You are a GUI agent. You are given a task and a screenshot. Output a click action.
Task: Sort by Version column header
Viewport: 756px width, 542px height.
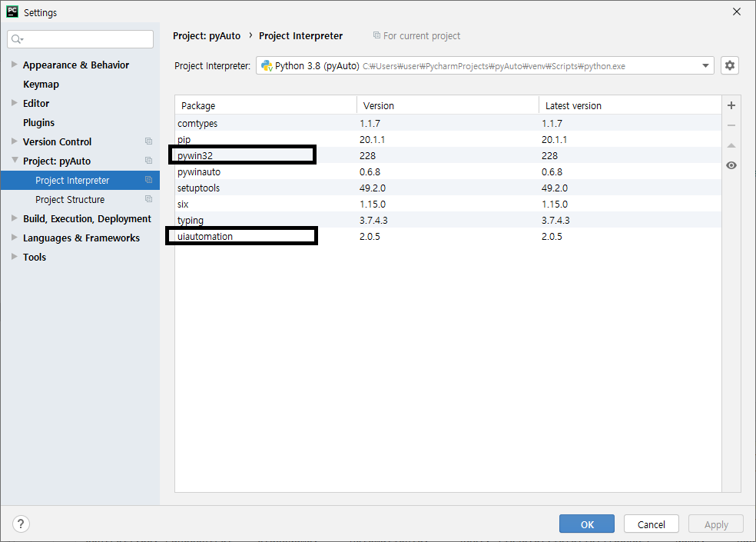[x=447, y=105]
